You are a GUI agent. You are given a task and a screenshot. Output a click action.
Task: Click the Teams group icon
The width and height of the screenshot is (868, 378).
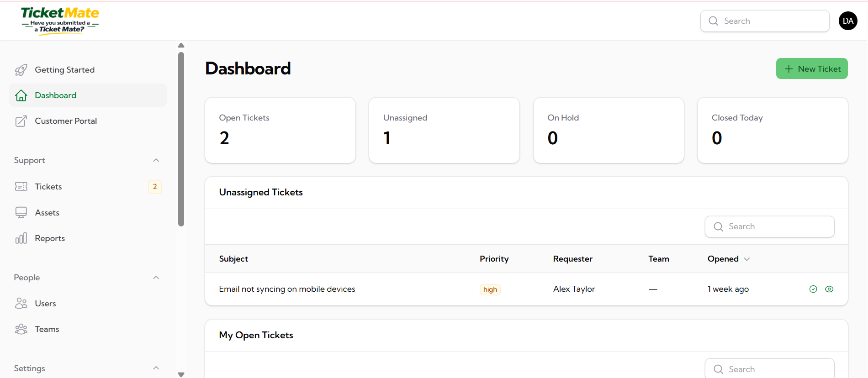[21, 329]
